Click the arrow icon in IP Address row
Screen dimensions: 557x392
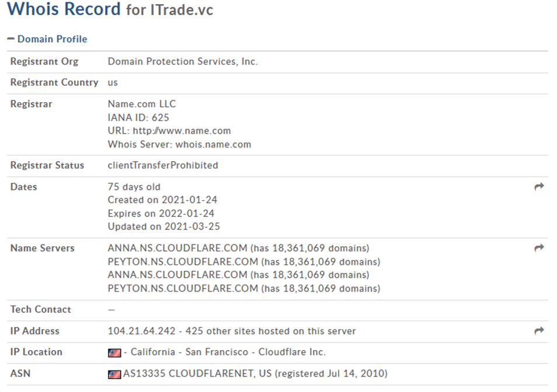point(539,331)
